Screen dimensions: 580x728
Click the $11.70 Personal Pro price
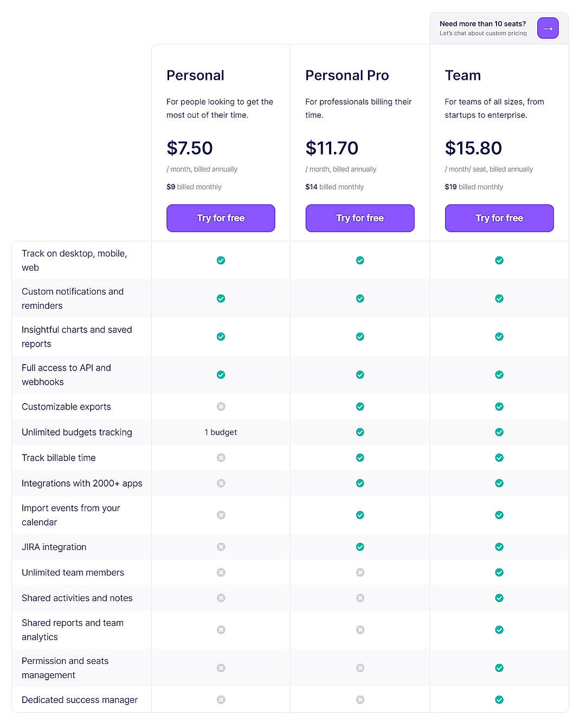332,148
